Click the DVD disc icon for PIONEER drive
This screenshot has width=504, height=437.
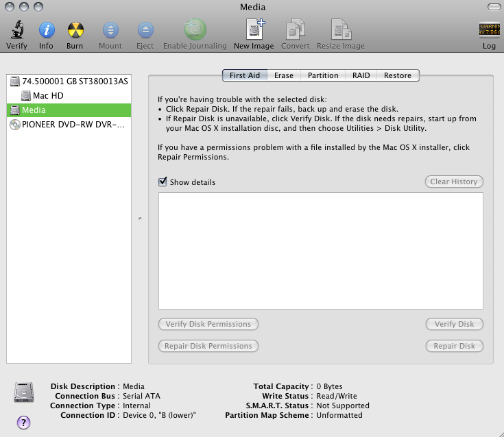(x=15, y=125)
